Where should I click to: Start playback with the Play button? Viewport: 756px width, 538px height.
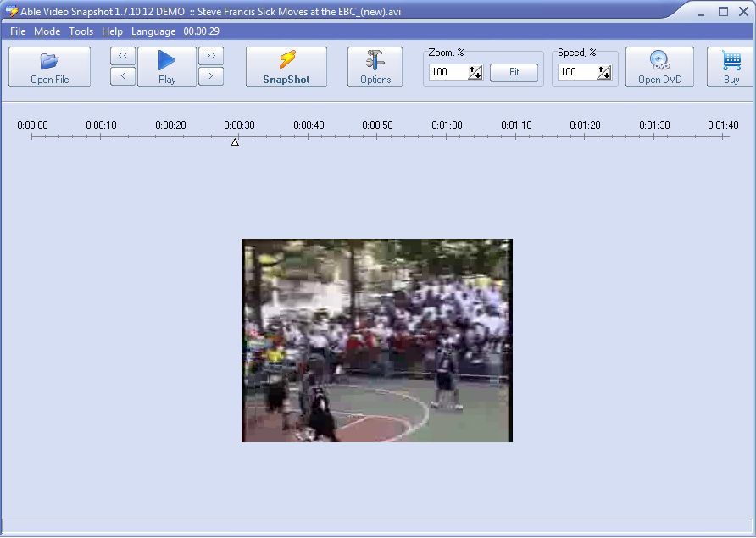pyautogui.click(x=166, y=67)
